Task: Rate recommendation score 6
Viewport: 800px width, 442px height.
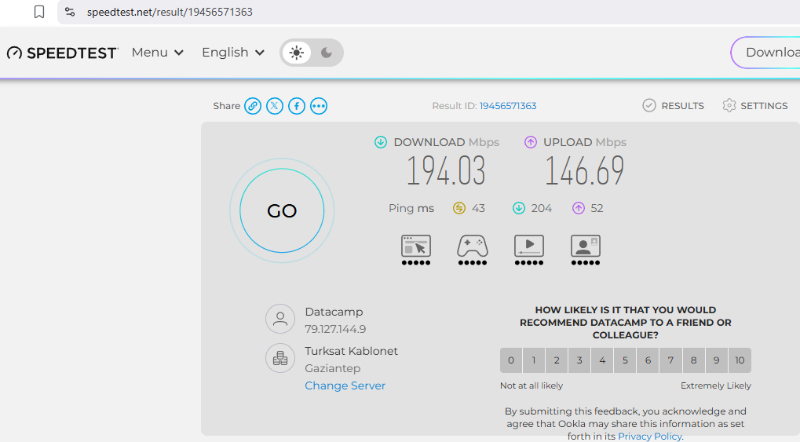Action: coord(648,360)
